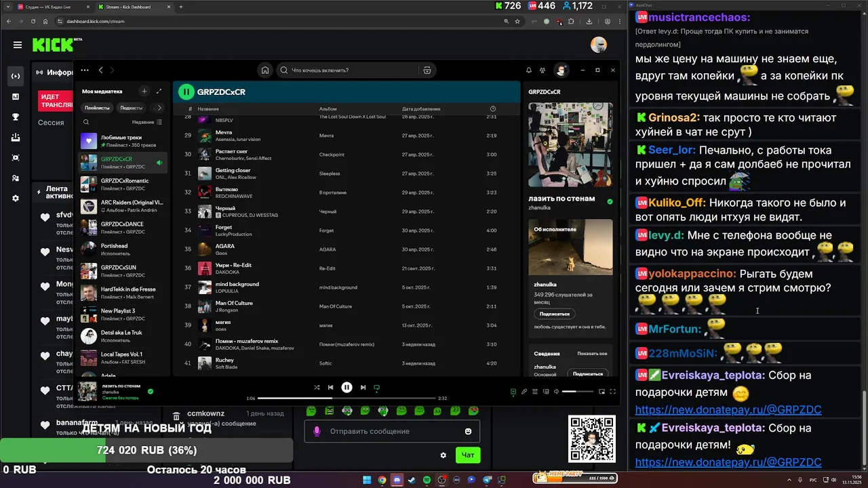Open Steam from the taskbar
The height and width of the screenshot is (488, 868).
point(412,480)
